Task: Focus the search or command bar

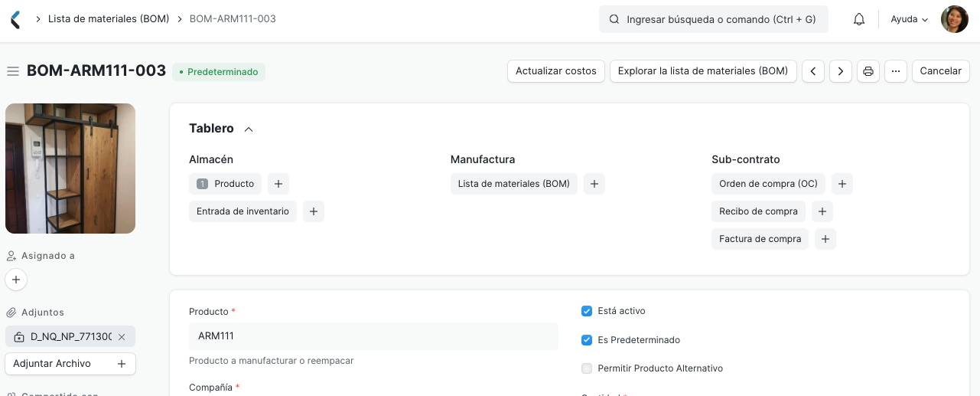Action: (714, 19)
